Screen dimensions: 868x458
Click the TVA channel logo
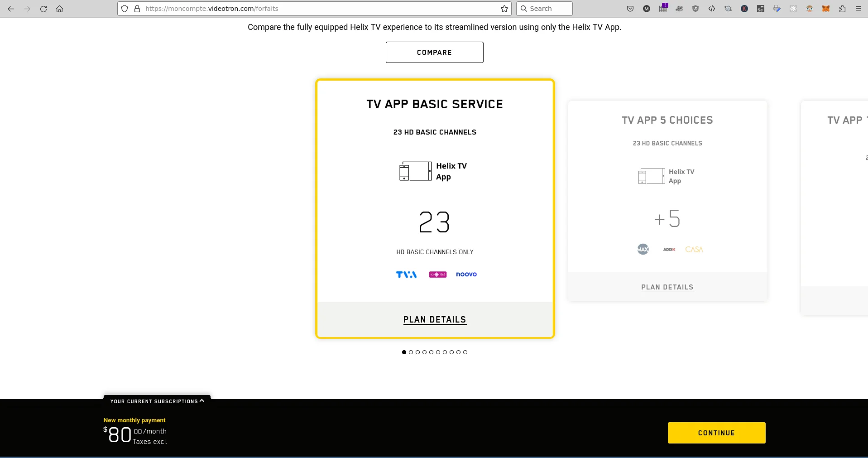point(406,275)
